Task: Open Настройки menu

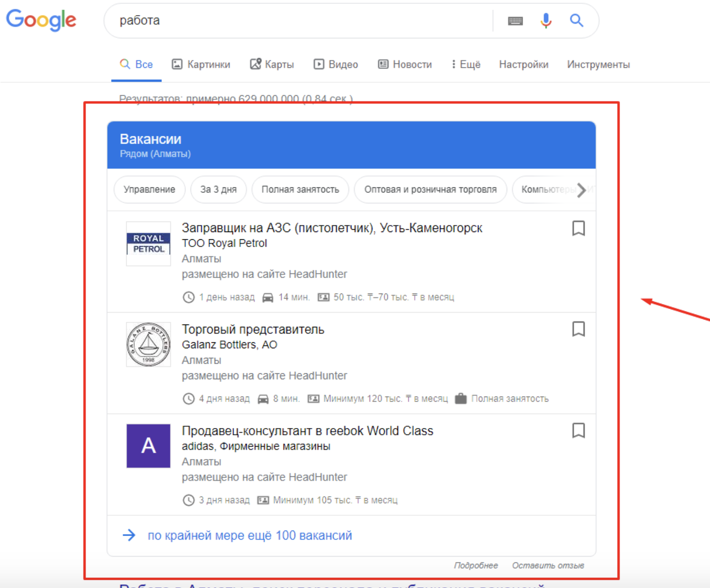Action: point(524,64)
